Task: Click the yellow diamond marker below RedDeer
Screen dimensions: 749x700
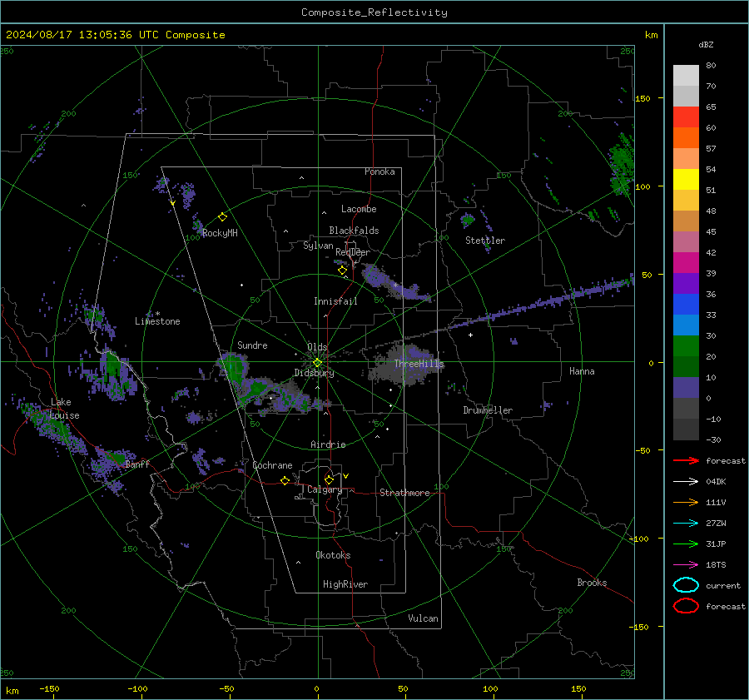Action: tap(342, 271)
